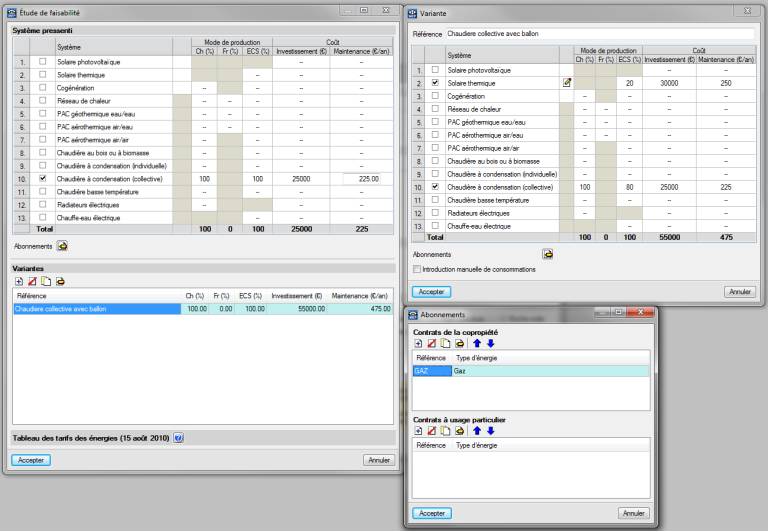Delete contrat de la copropriété
768x531 pixels.
pyautogui.click(x=432, y=343)
